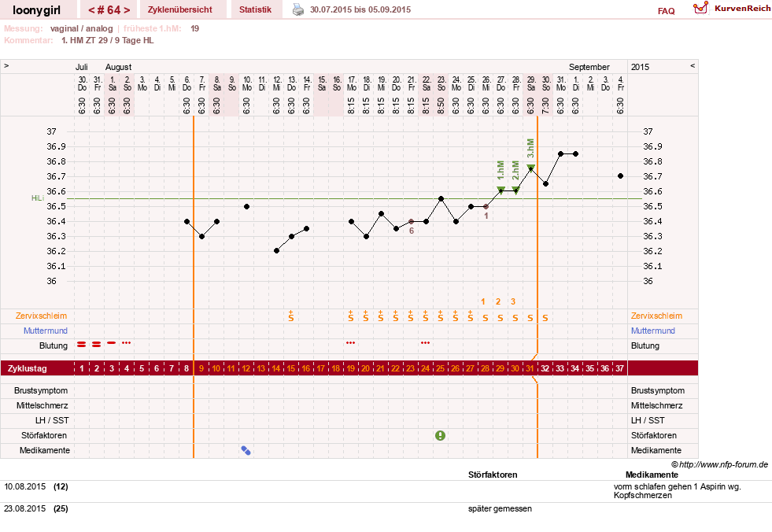The image size is (772, 532).
Task: Click the heavy bleeding mark on cycle day 1
Action: point(82,345)
